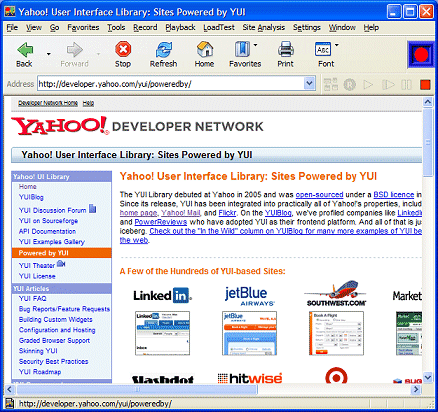Open the Font size dropdown arrow

pos(337,45)
